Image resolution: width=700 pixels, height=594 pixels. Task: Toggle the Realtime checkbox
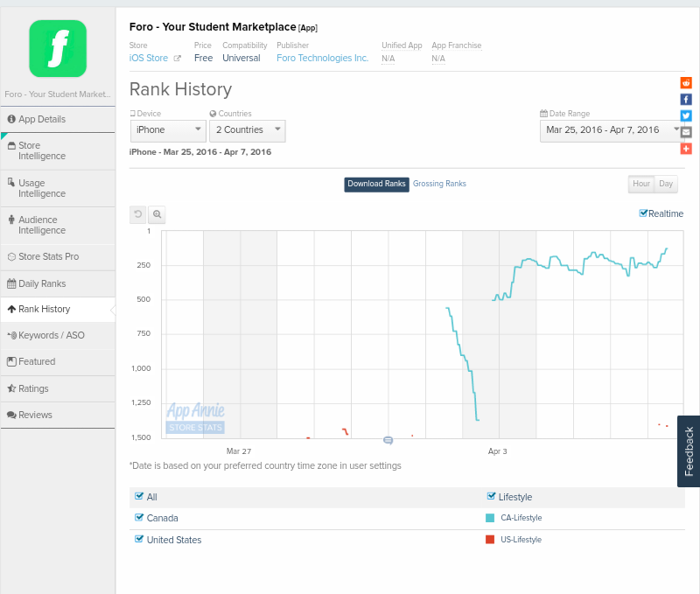[643, 213]
